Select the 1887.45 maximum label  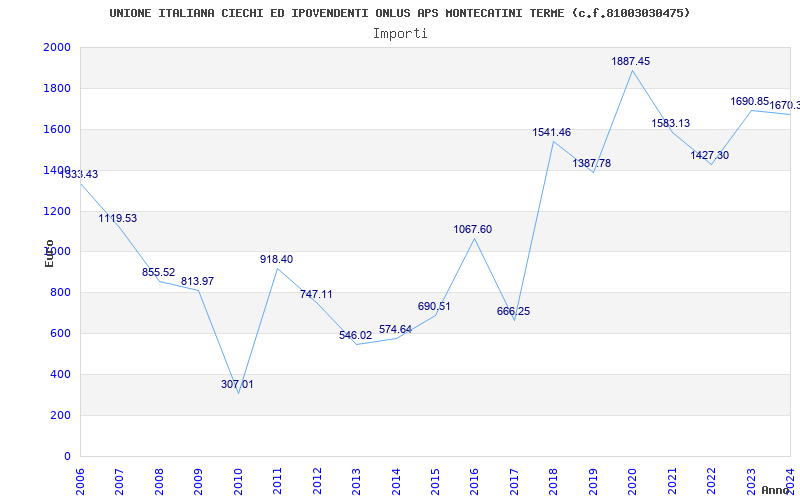[x=631, y=61]
